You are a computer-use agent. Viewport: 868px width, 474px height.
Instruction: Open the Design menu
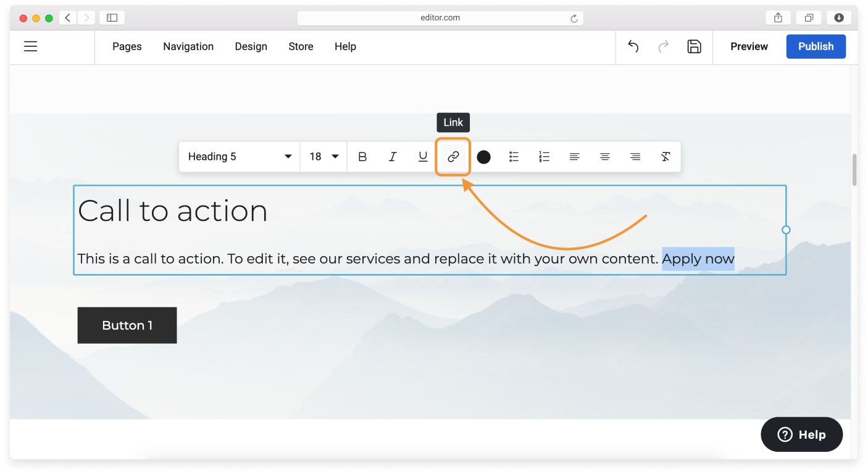(x=251, y=46)
